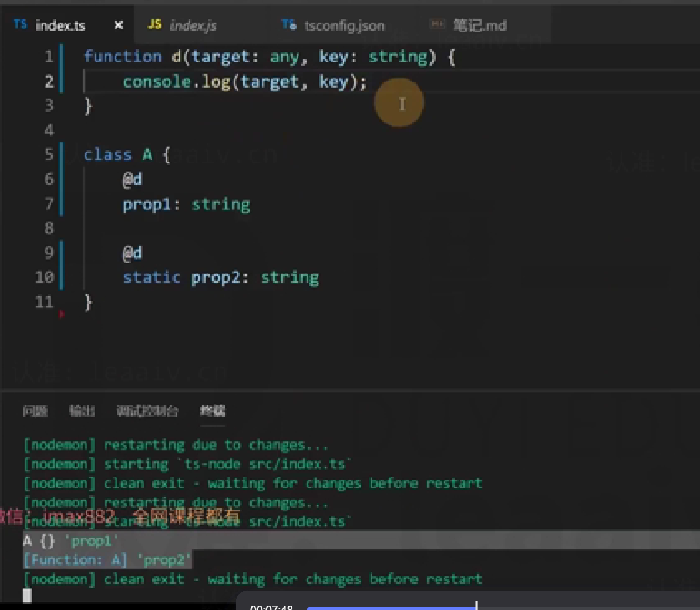Switch to the index.ts editor tab
This screenshot has width=700, height=610.
point(67,25)
